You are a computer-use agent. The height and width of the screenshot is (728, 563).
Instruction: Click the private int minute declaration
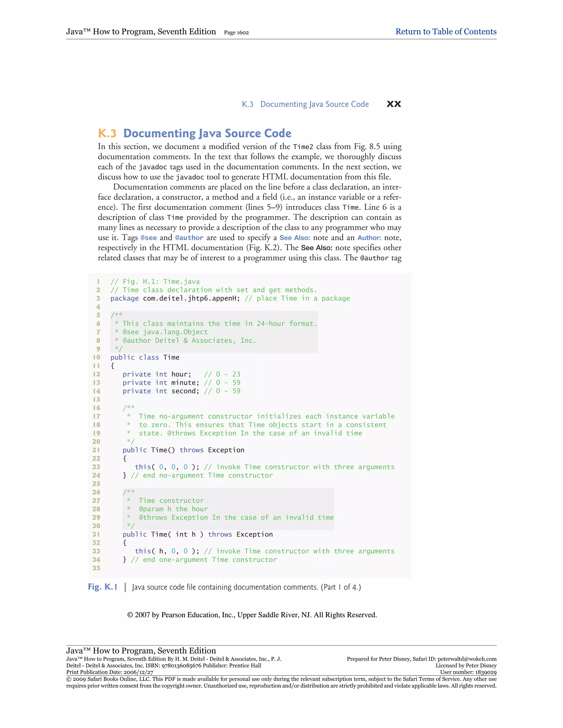(161, 383)
